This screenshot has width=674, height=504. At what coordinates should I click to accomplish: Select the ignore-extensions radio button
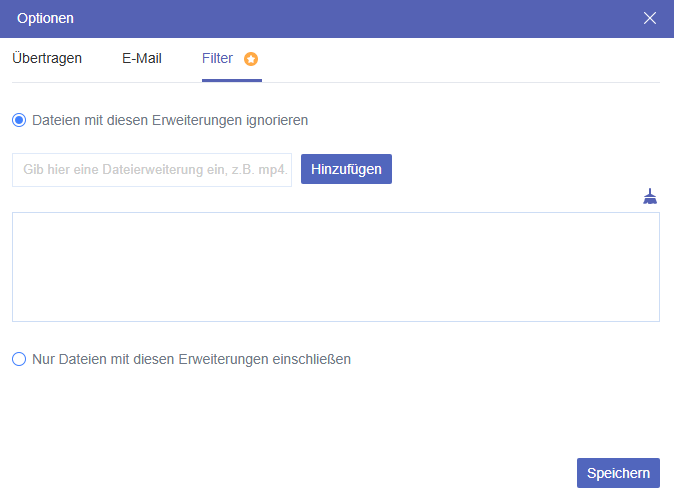(x=19, y=120)
